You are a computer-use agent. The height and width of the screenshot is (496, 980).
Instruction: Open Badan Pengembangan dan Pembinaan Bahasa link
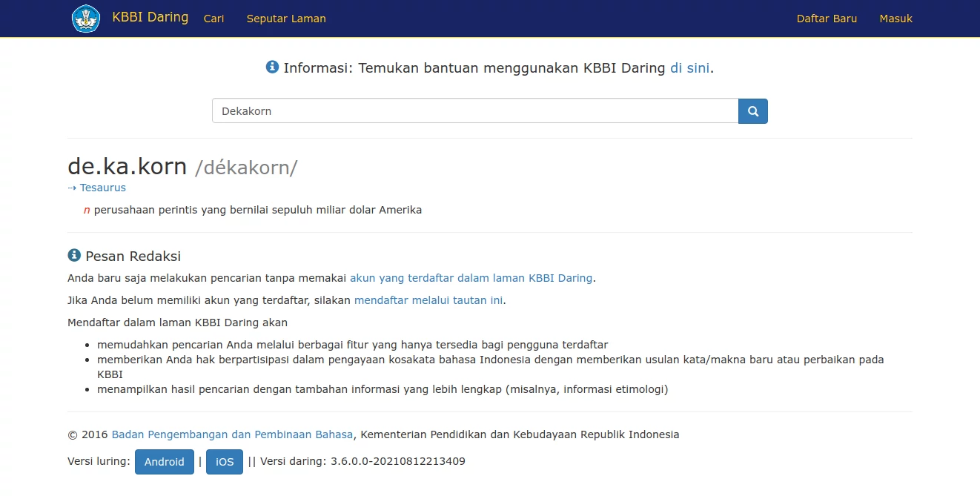tap(233, 434)
